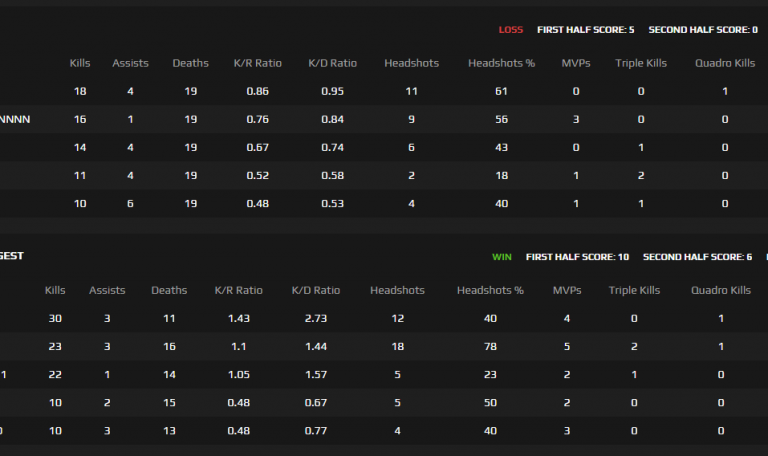Select the 2.73 K/D ratio cell
This screenshot has height=456, width=768.
click(316, 318)
